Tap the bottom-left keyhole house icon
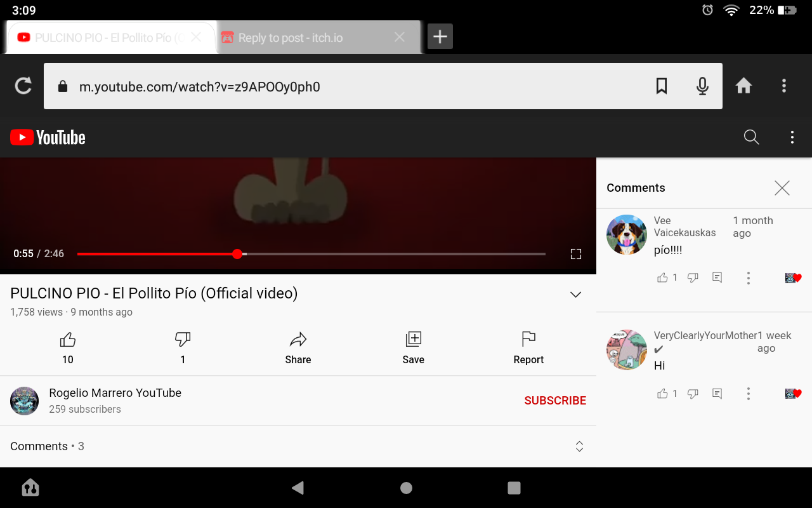 tap(30, 488)
